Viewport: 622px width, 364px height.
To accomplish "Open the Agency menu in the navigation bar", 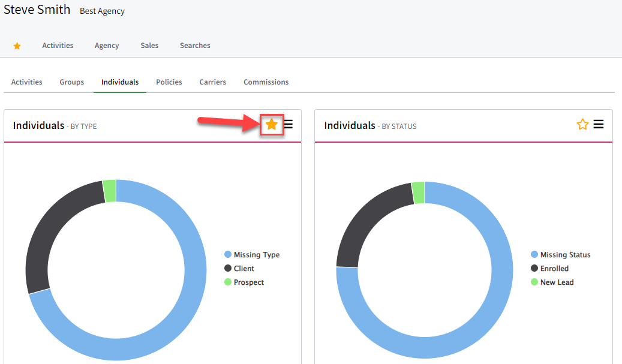I will coord(107,45).
